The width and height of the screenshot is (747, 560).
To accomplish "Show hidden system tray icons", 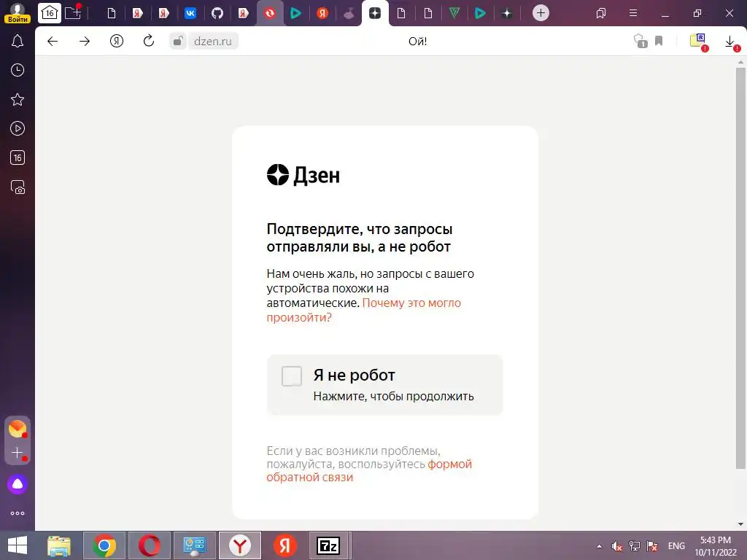I will coord(600,546).
